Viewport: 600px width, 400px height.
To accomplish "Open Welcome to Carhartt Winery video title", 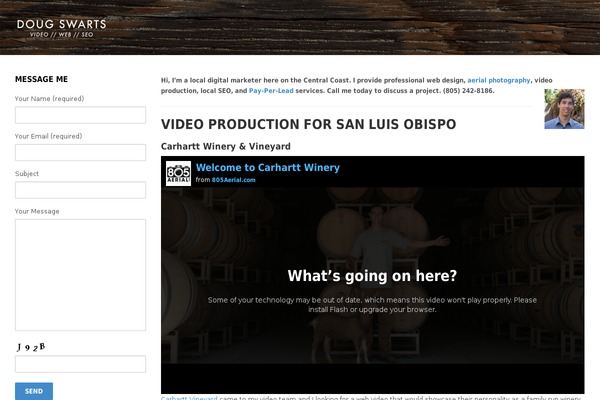I will pos(267,167).
